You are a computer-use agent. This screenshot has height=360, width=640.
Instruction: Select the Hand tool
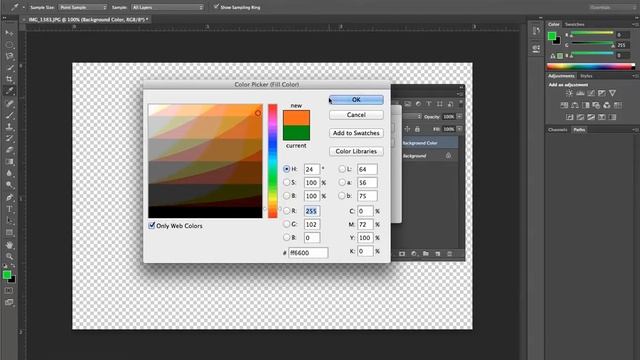9,245
